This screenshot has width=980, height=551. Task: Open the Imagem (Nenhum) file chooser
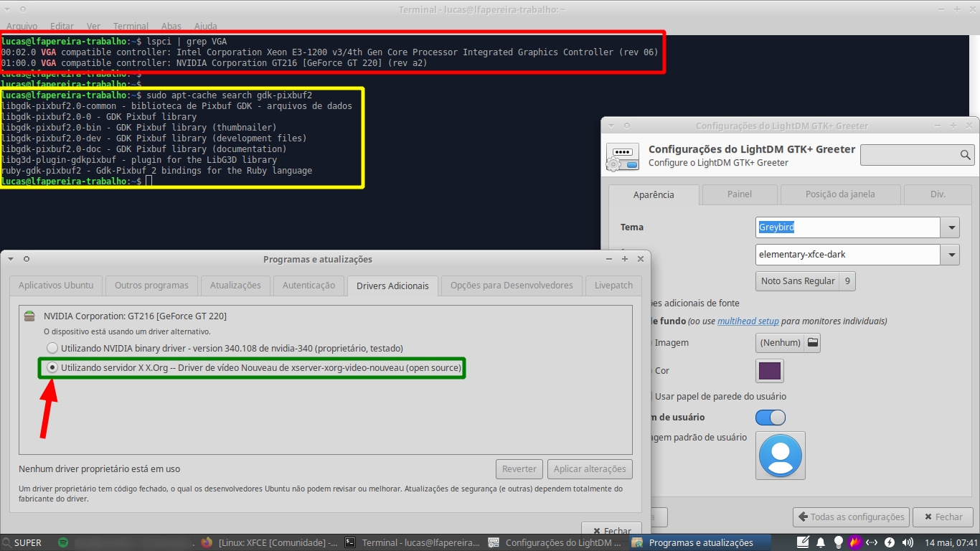pyautogui.click(x=788, y=342)
